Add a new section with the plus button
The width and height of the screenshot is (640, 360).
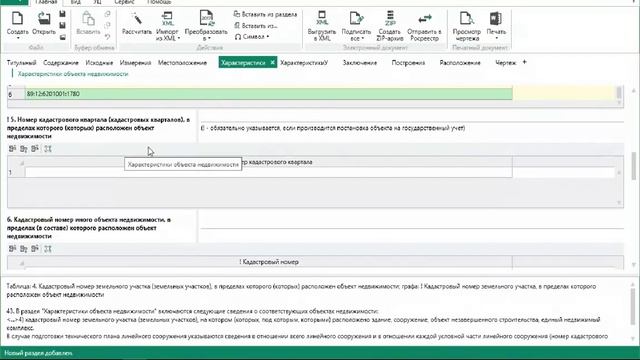[x=524, y=62]
